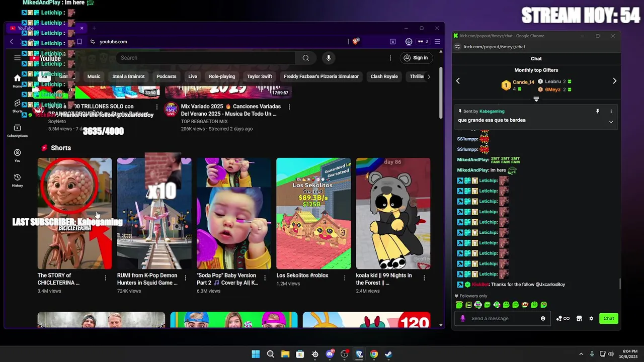Screen dimensions: 644x362
Task: Open YouTube hamburger guide menu
Action: 17,58
